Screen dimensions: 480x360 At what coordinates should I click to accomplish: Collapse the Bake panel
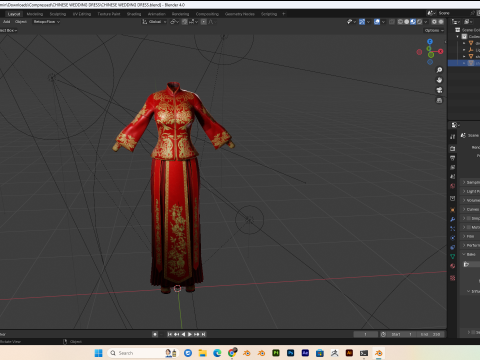pos(471,254)
